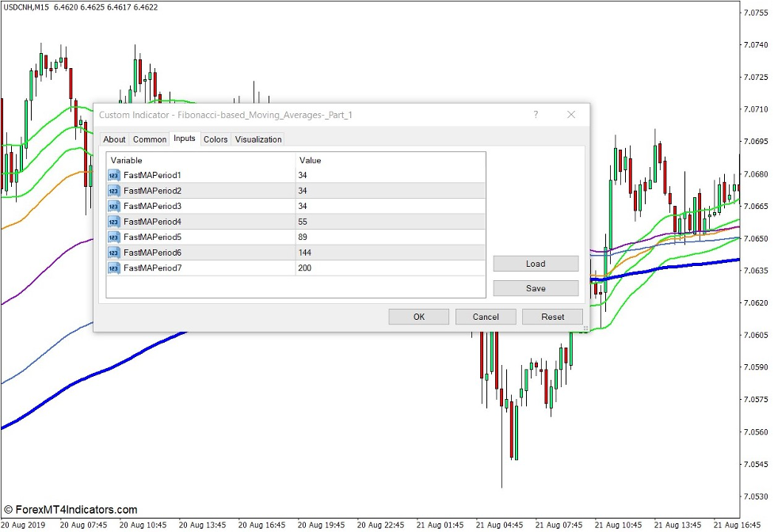Open the About tab
This screenshot has width=774, height=532.
[114, 139]
